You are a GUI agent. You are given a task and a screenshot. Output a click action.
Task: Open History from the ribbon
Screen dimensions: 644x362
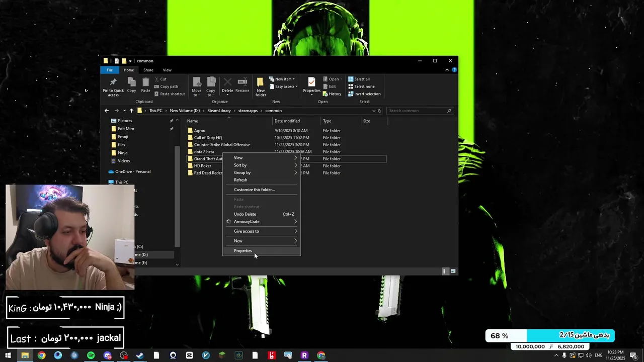[332, 94]
